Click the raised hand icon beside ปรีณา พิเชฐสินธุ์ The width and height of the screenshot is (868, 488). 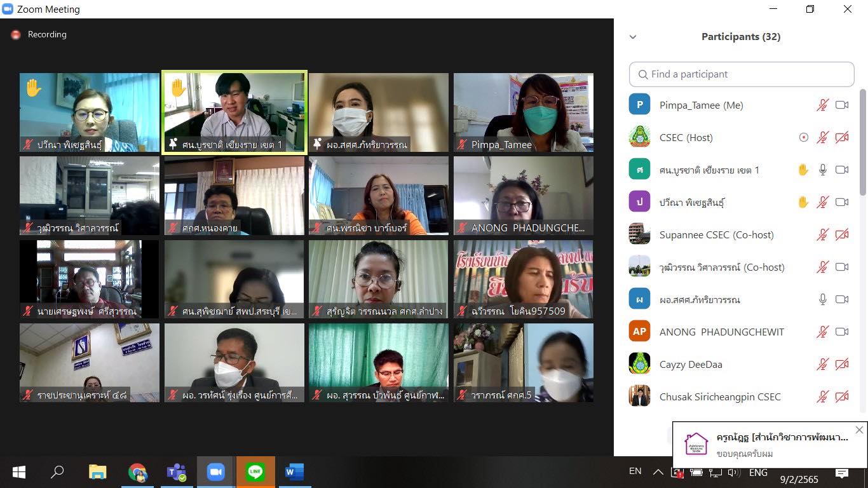[x=803, y=203]
